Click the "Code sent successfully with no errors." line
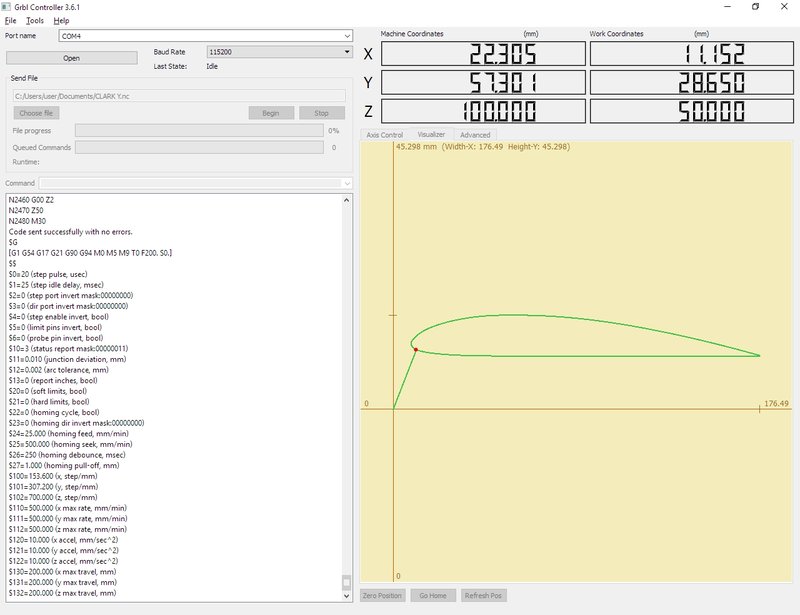This screenshot has height=615, width=800. (70, 232)
